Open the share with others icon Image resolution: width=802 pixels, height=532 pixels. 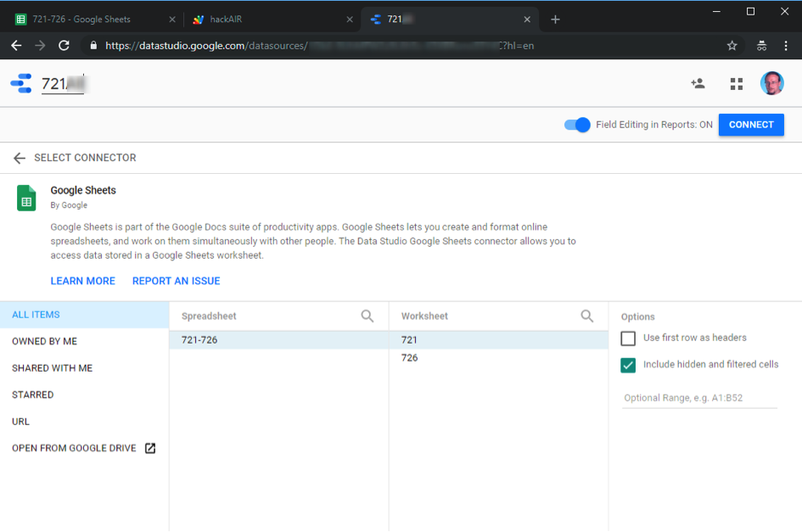(x=698, y=83)
